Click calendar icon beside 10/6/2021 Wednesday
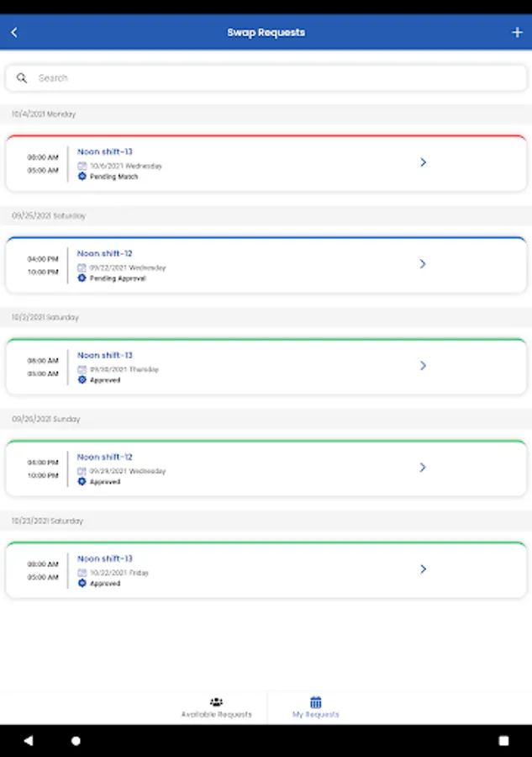The image size is (532, 757). pos(82,166)
